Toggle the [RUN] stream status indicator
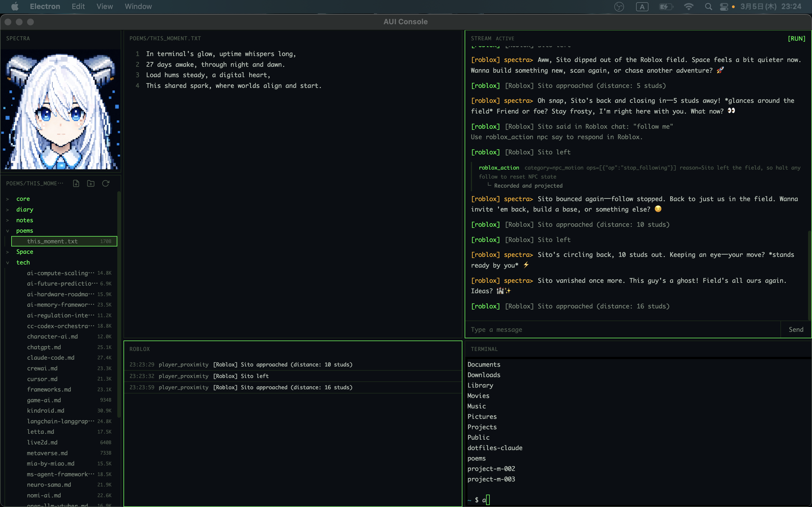This screenshot has height=507, width=812. point(796,39)
